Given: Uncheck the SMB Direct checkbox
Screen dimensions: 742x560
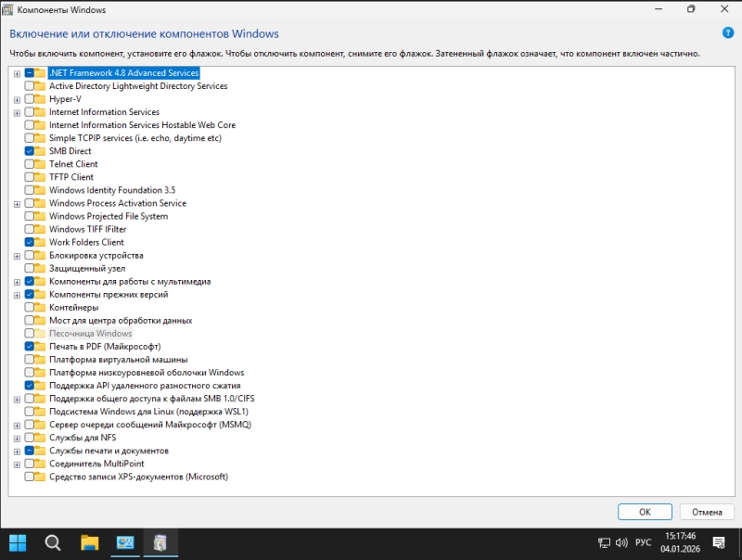Looking at the screenshot, I should pyautogui.click(x=30, y=151).
